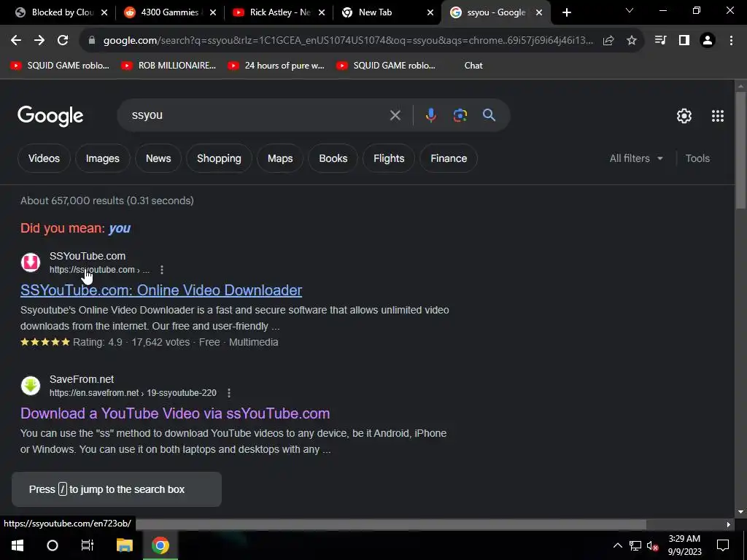Click the vertical page scrollbar thumb
This screenshot has width=747, height=560.
[x=740, y=150]
